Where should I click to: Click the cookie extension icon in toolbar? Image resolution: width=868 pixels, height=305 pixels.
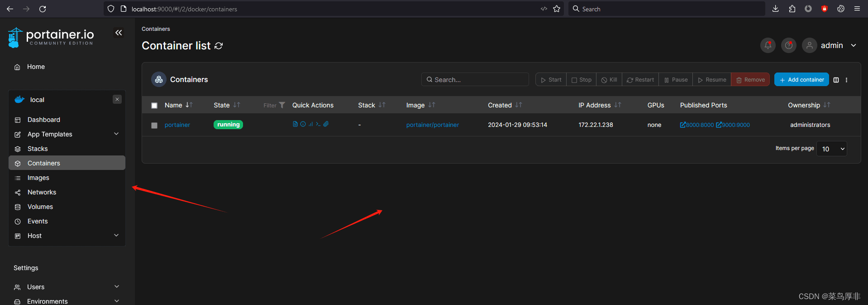(x=841, y=9)
